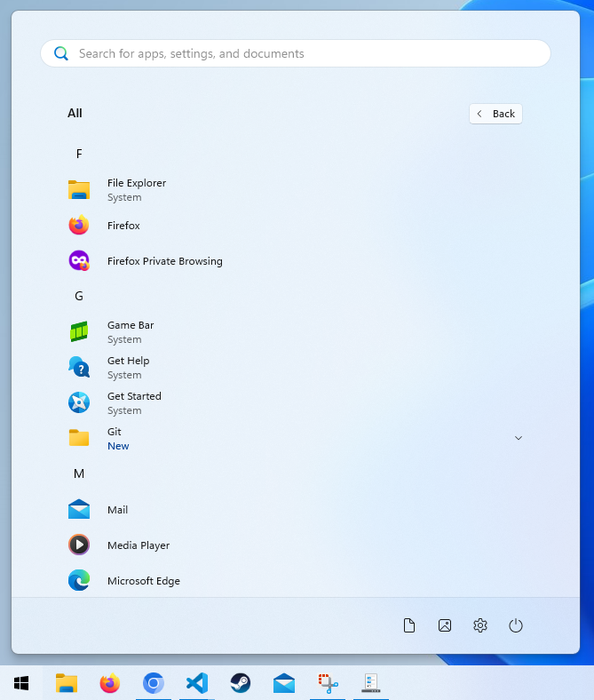This screenshot has height=700, width=594.
Task: Open Steam from the taskbar
Action: (241, 683)
